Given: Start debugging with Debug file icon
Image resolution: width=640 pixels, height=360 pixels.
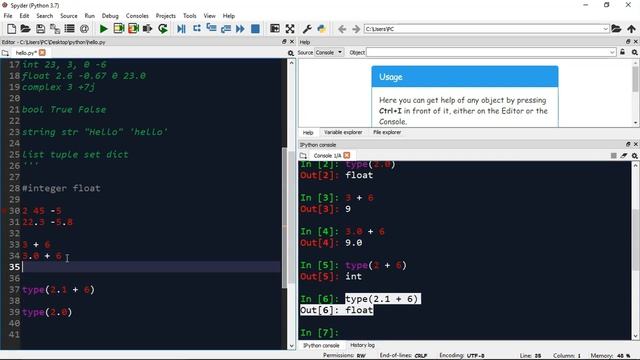Looking at the screenshot, I should (182, 29).
